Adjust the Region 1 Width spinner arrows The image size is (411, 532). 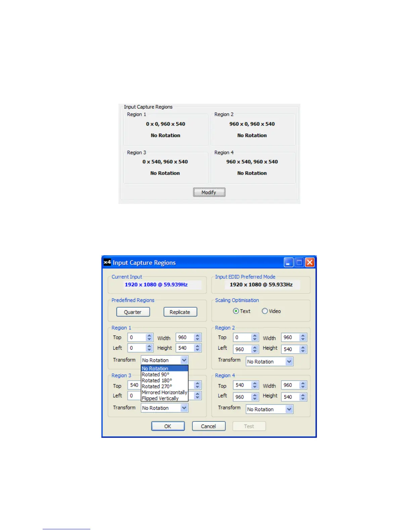click(197, 337)
